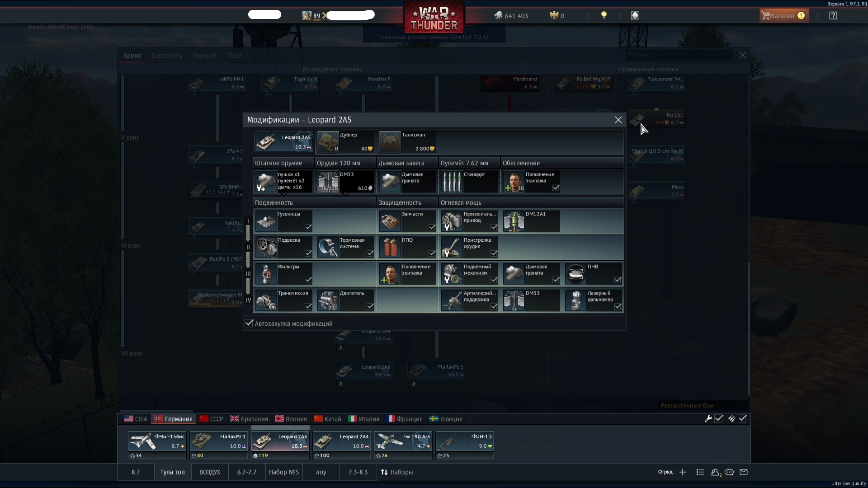
Task: Open the Leopard 2A5 vehicle tile in modifications
Action: (x=283, y=142)
